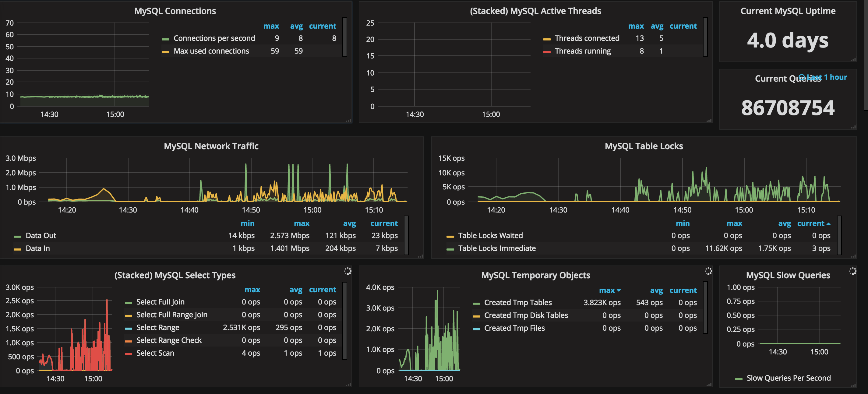Grab the resize handle of MySQL Connections panel
This screenshot has width=868, height=394.
[349, 120]
